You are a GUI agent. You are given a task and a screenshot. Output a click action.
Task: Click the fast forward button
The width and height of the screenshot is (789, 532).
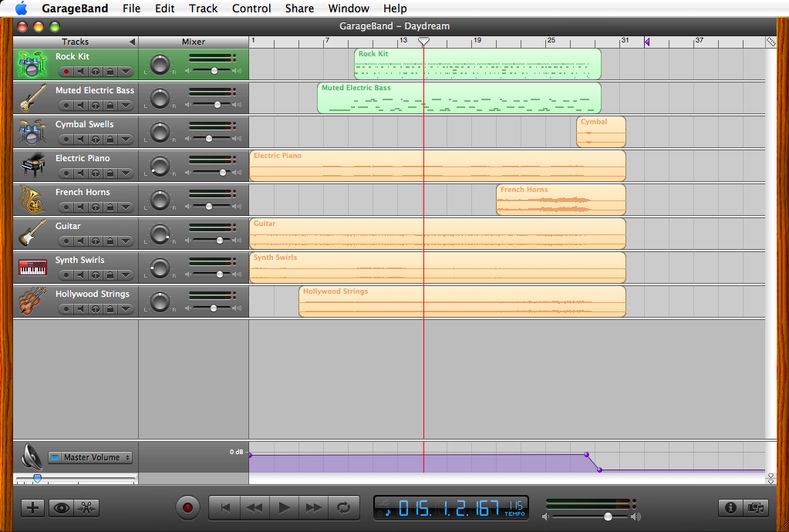click(313, 508)
